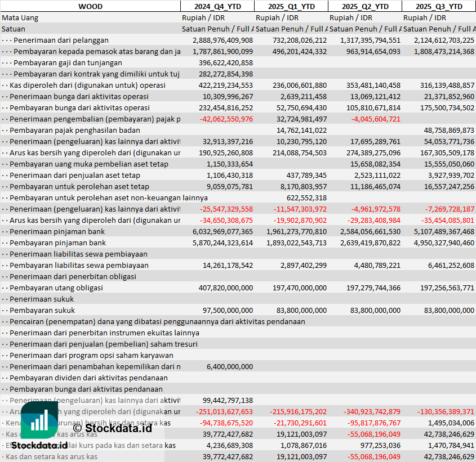Select the red value -340,923,742,879
Image resolution: width=476 pixels, height=462 pixels.
pyautogui.click(x=372, y=412)
